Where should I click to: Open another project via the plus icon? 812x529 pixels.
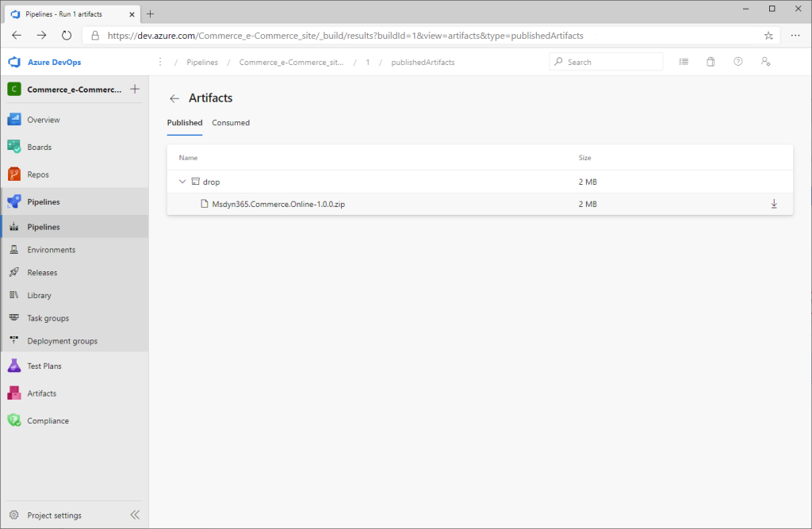[x=136, y=89]
